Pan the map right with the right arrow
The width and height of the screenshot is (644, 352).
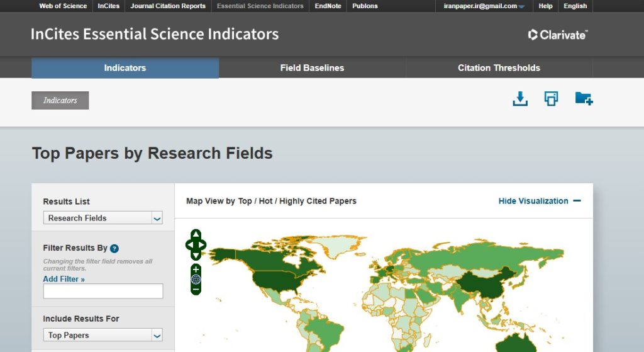tap(202, 245)
